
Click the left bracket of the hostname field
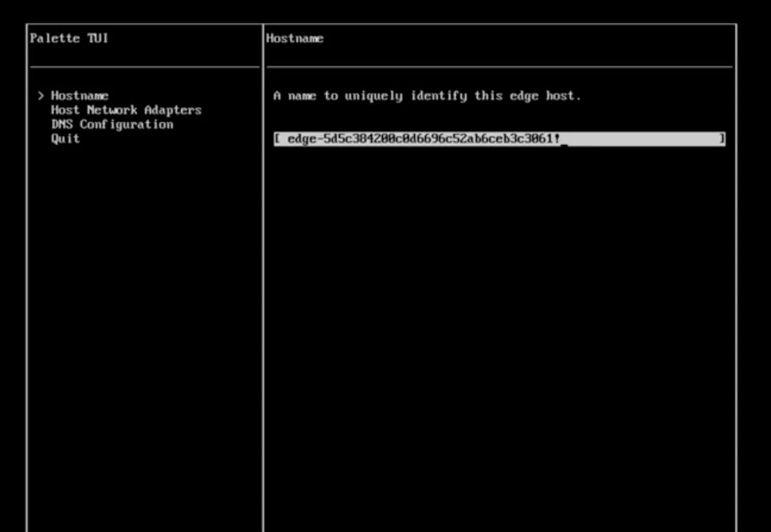pos(277,139)
